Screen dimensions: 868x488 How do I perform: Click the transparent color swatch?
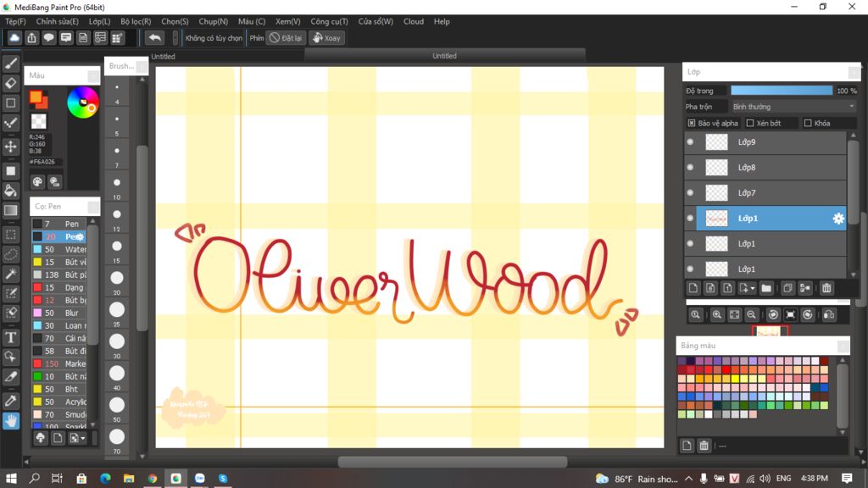pyautogui.click(x=39, y=121)
